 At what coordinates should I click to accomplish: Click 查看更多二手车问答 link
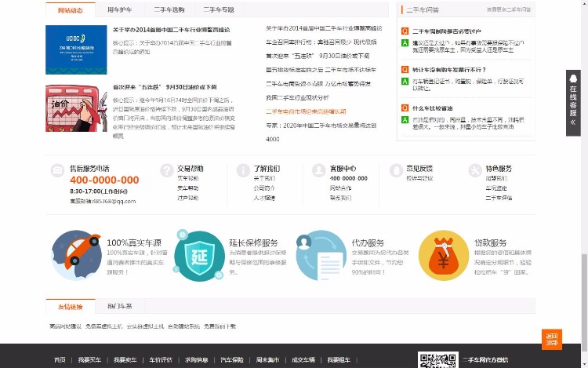[x=509, y=9]
